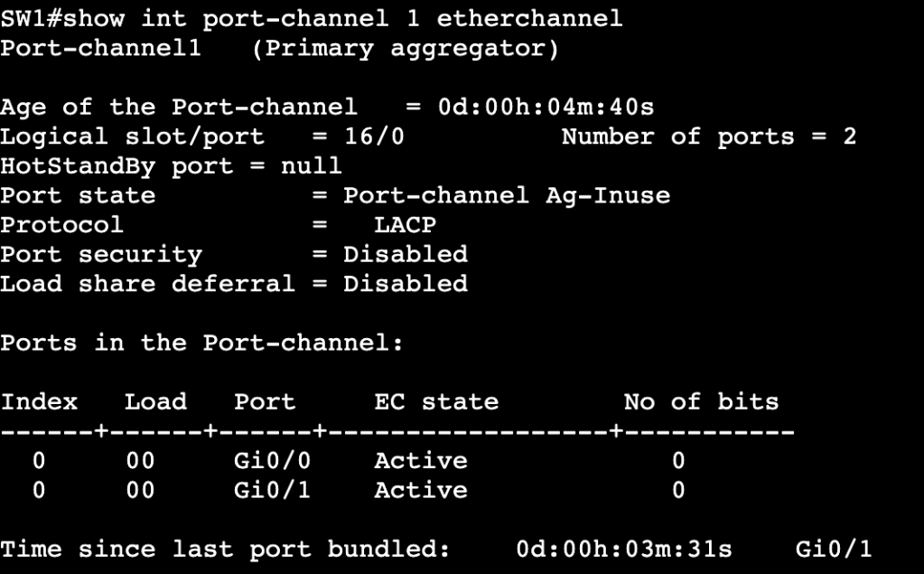Click the "No of bits" column header
The width and height of the screenshot is (924, 574).
[701, 401]
